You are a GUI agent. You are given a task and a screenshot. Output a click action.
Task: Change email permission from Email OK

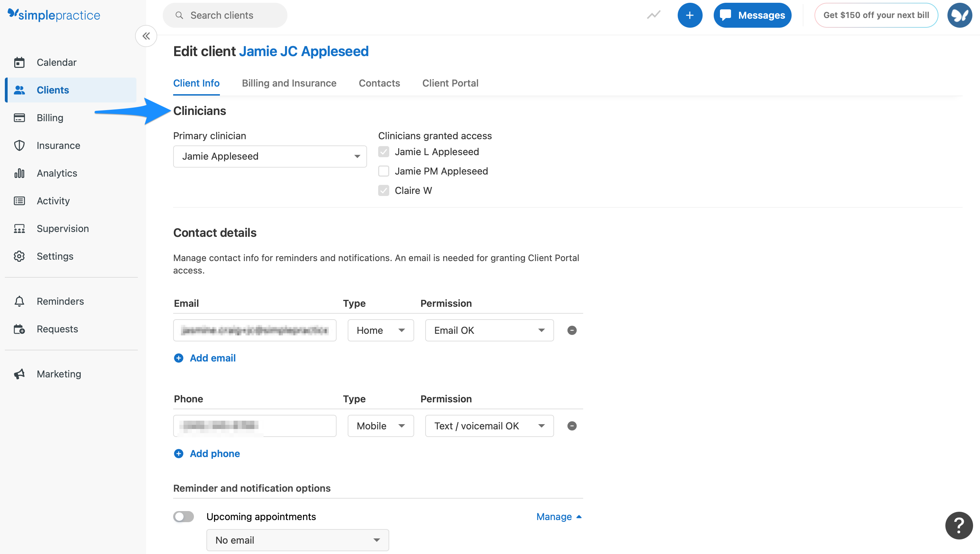pyautogui.click(x=489, y=330)
